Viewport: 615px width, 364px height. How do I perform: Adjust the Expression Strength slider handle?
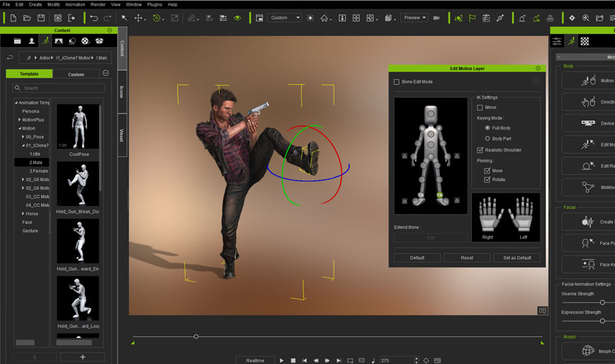point(602,321)
